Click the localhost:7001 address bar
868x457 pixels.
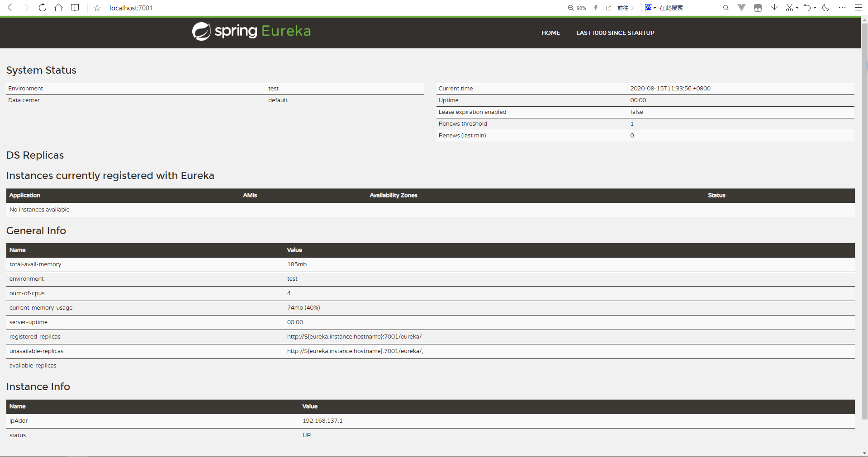pyautogui.click(x=131, y=8)
